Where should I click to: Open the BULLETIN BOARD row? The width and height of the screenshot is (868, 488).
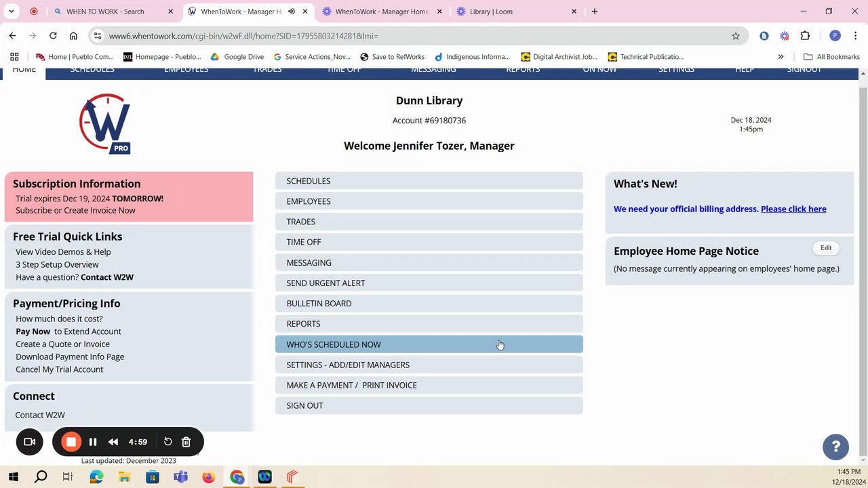pos(429,303)
